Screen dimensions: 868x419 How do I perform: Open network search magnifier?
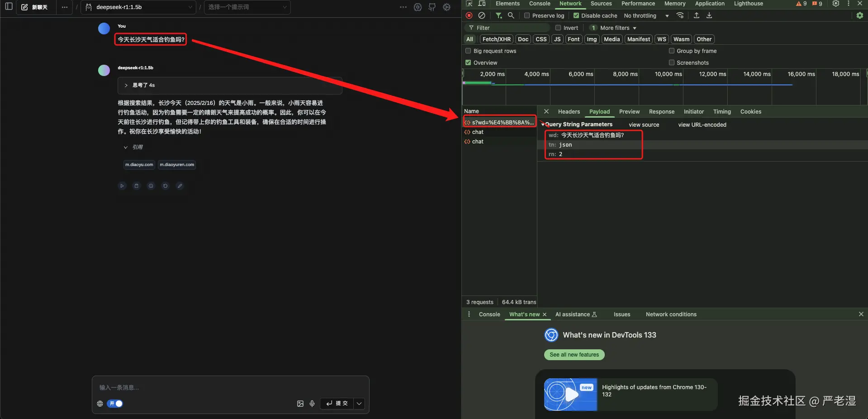[511, 15]
